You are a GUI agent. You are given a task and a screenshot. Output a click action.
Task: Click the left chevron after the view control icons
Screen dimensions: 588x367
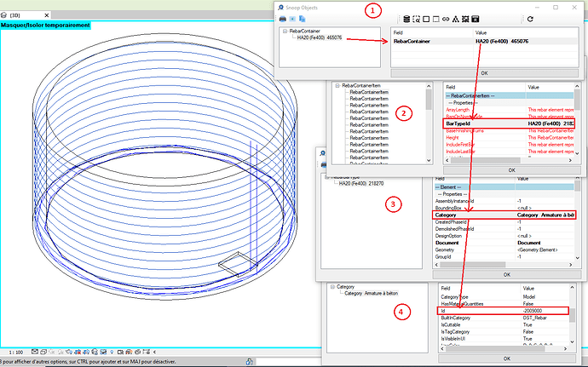pyautogui.click(x=154, y=352)
